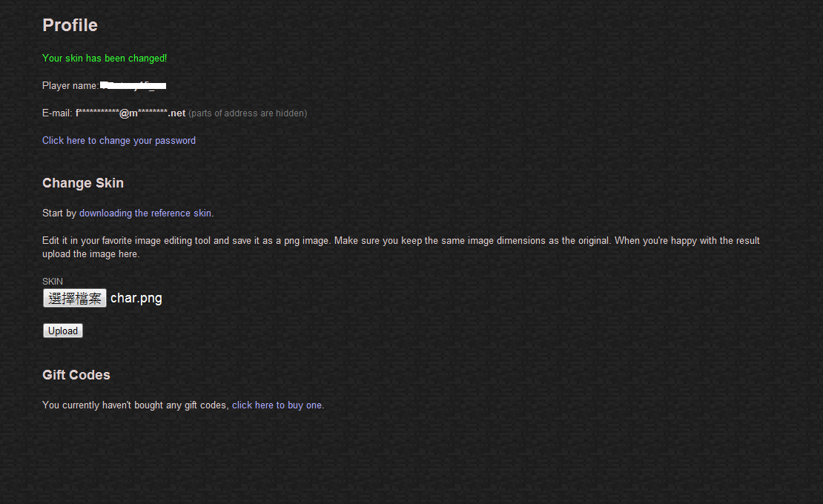Click the Profile page heading
823x504 pixels.
tap(70, 25)
